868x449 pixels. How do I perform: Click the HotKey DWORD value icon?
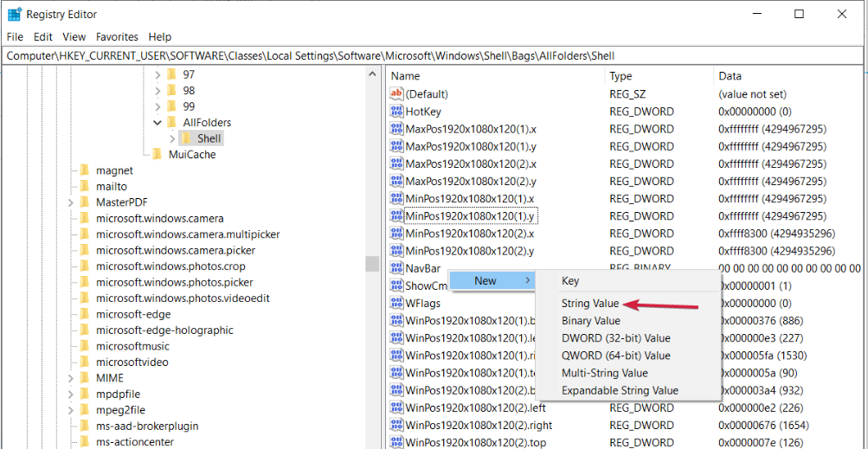(x=397, y=112)
